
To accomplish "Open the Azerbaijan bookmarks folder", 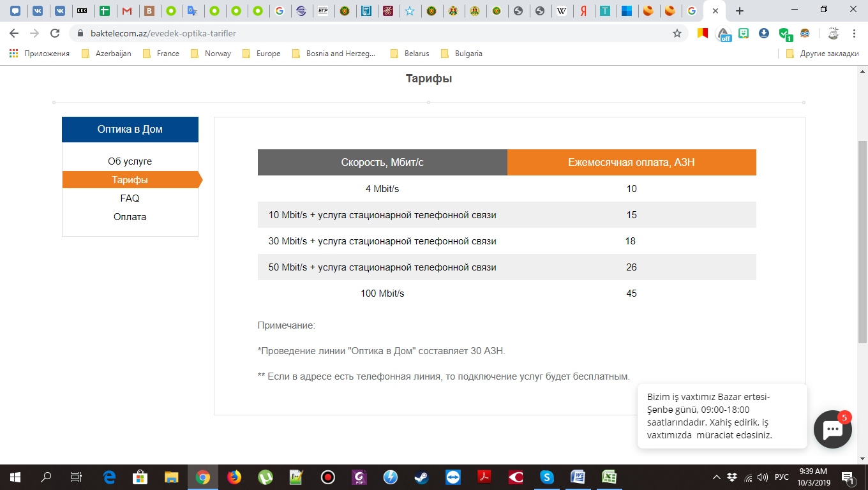I will (x=107, y=54).
